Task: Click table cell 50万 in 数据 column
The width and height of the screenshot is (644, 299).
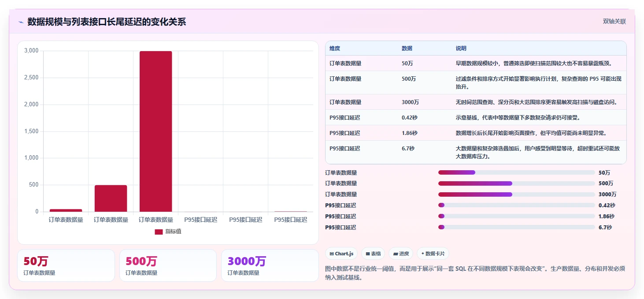Action: (x=407, y=64)
